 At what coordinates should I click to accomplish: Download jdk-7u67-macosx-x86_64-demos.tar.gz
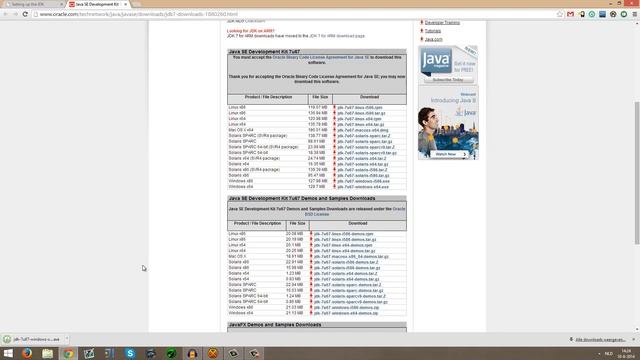pos(351,257)
